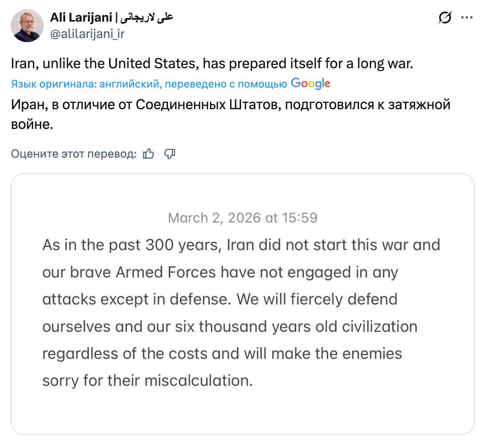482x448 pixels.
Task: Open Ali Larijani's profile avatar
Action: [x=27, y=26]
